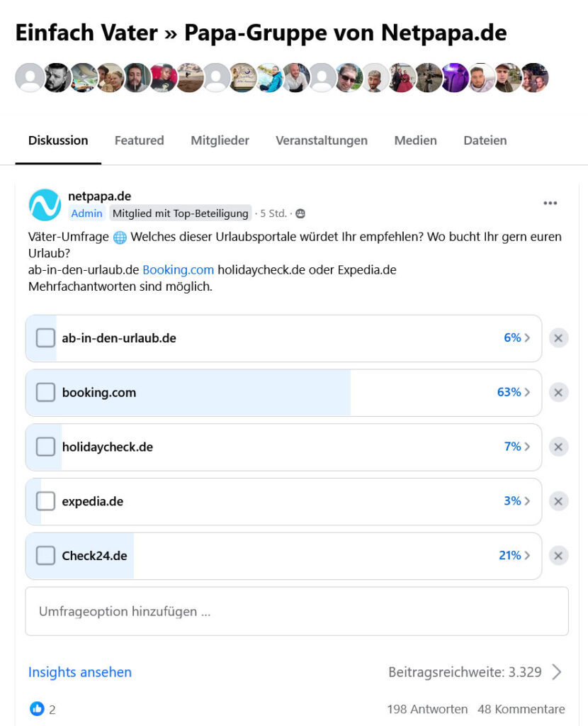
Task: Click Insights ansehen link
Action: point(80,672)
